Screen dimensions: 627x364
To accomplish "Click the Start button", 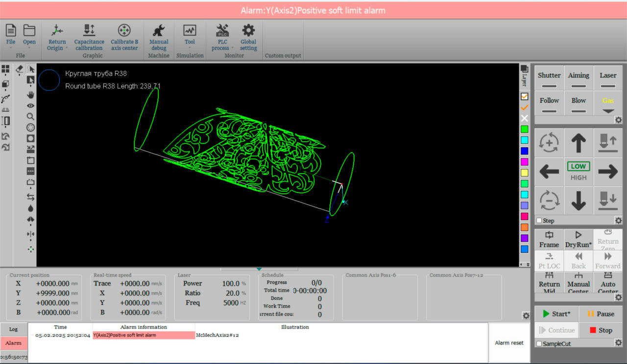I will 556,314.
